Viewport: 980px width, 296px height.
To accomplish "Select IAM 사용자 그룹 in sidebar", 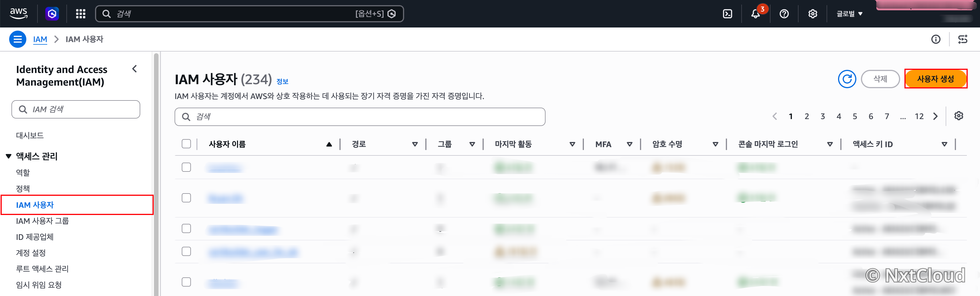I will 42,221.
